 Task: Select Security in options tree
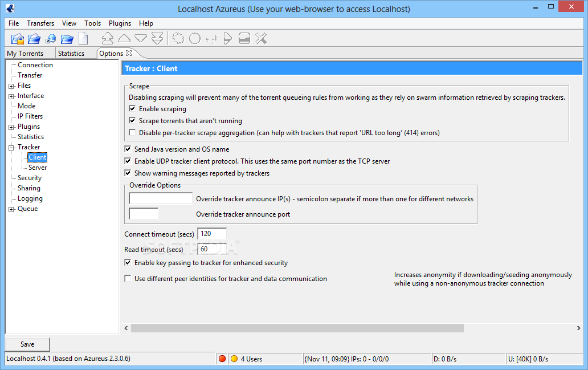click(30, 178)
